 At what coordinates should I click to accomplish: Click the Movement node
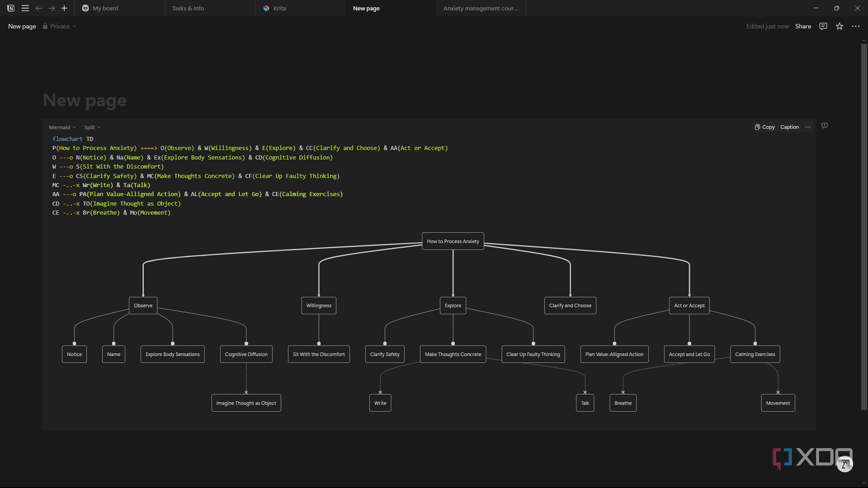[778, 403]
